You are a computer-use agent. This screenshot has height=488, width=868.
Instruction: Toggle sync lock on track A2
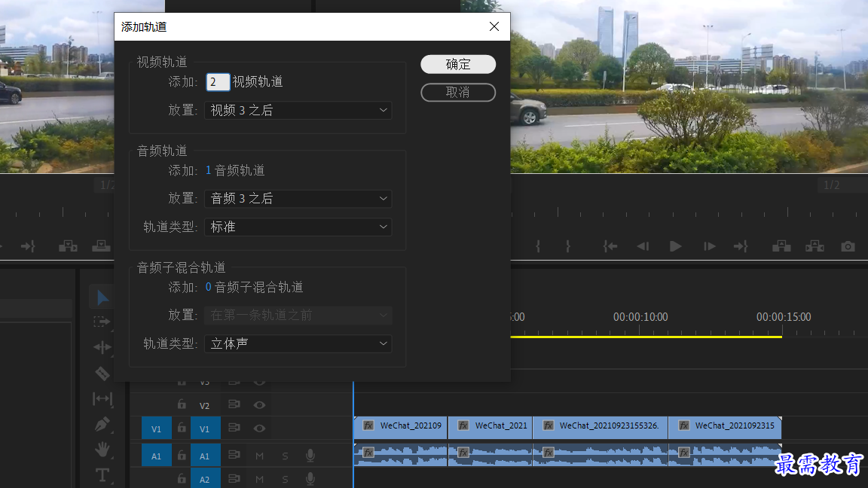coord(234,479)
